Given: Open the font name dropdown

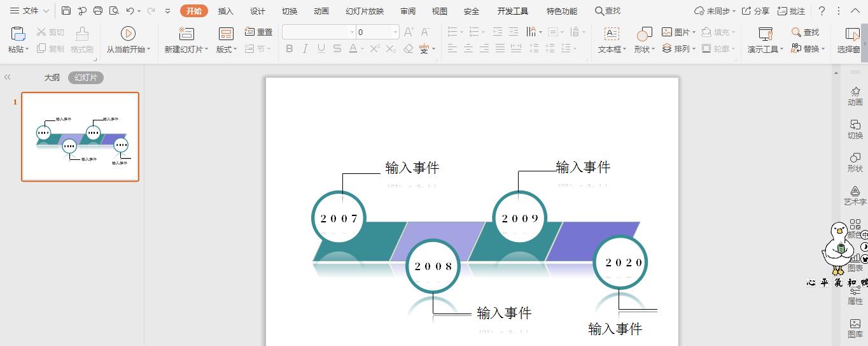Looking at the screenshot, I should pos(352,32).
